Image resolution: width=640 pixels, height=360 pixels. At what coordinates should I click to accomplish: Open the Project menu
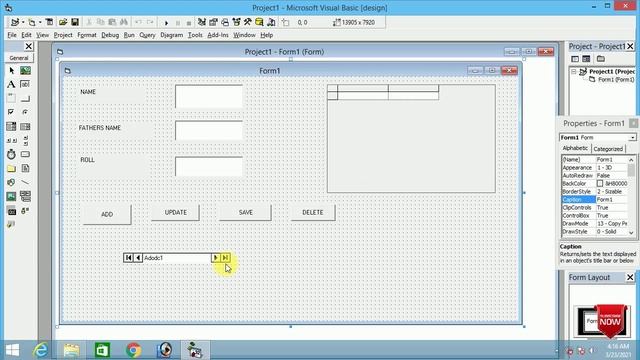(x=63, y=35)
